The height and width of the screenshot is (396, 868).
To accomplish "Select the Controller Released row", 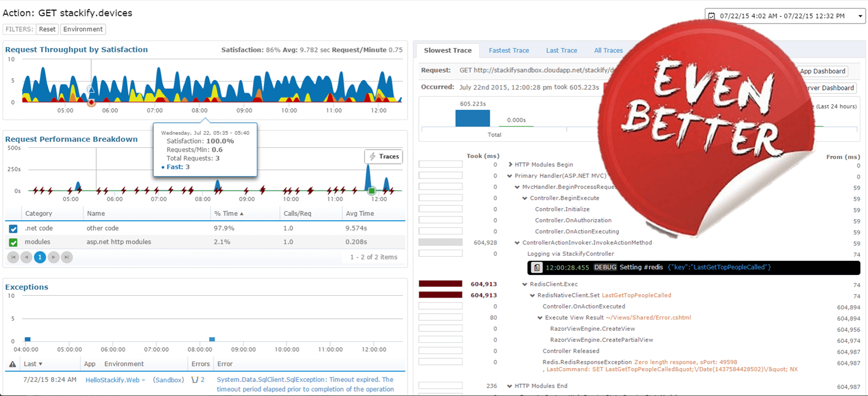I will [571, 351].
